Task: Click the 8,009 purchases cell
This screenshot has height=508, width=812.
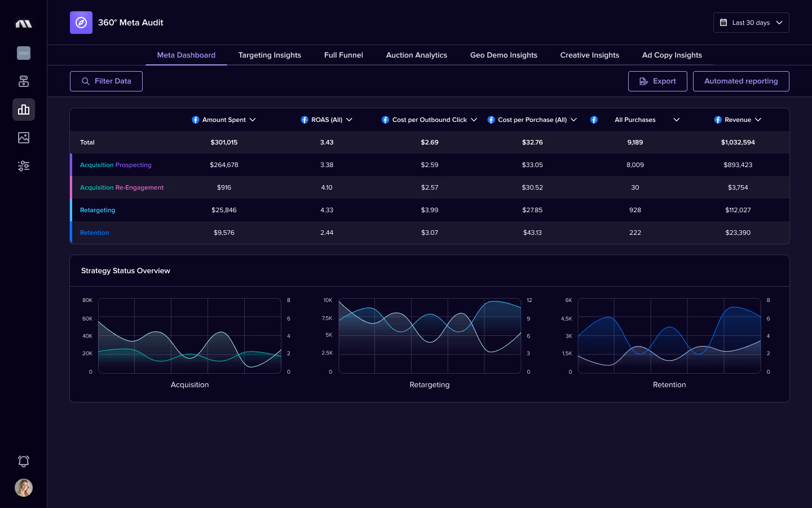Action: (635, 165)
